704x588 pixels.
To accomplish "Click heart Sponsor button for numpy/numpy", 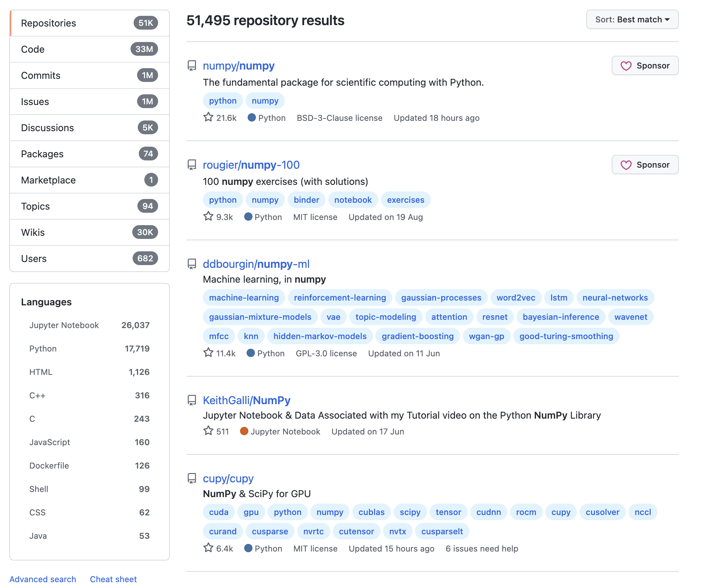I will [x=645, y=66].
